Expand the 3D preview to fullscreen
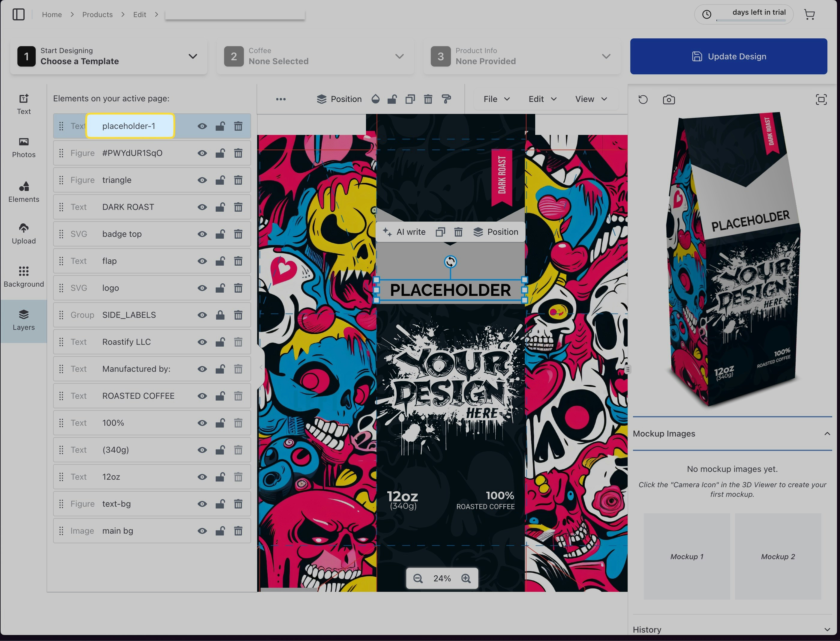 (x=821, y=100)
